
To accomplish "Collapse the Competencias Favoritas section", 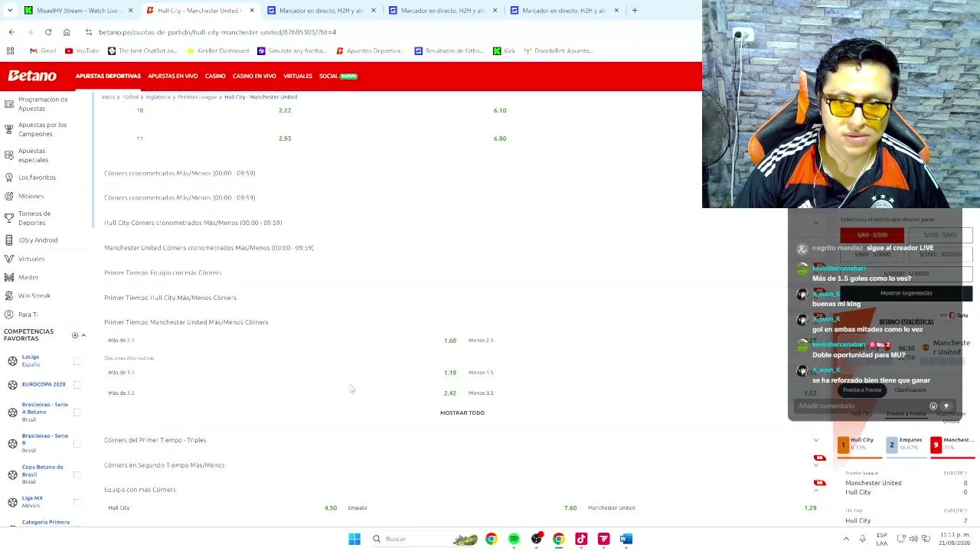I will [83, 335].
